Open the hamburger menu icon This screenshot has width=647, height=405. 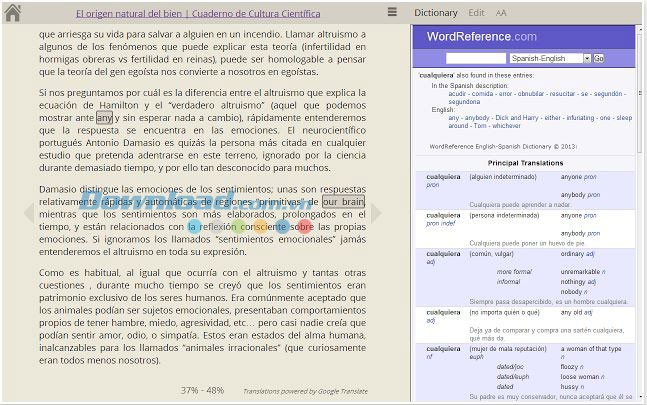point(393,13)
